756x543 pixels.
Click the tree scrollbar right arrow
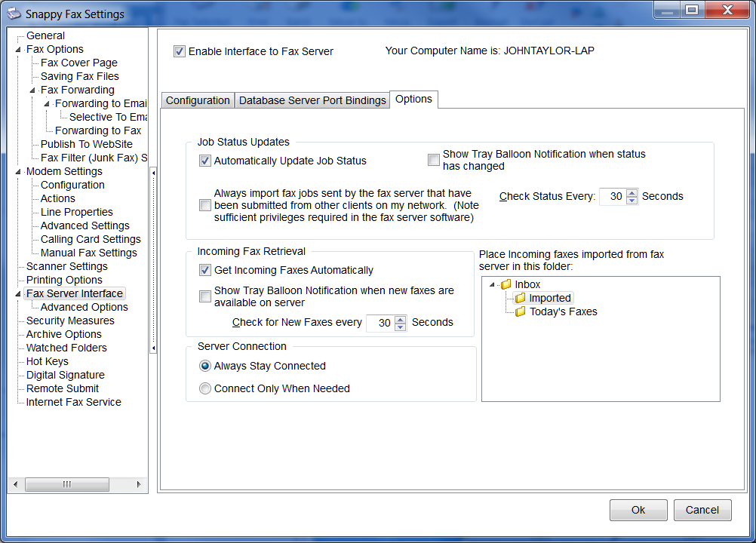(x=139, y=484)
